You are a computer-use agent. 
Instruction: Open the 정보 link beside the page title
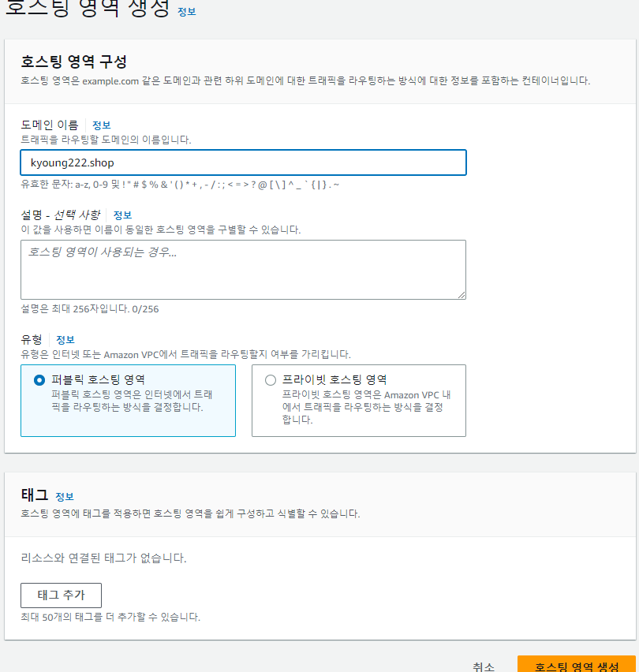point(187,12)
